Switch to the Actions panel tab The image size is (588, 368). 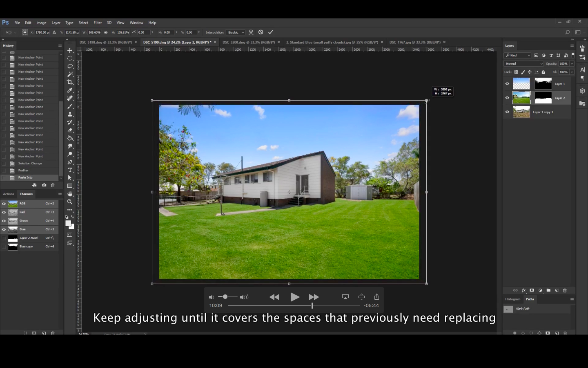(8, 194)
